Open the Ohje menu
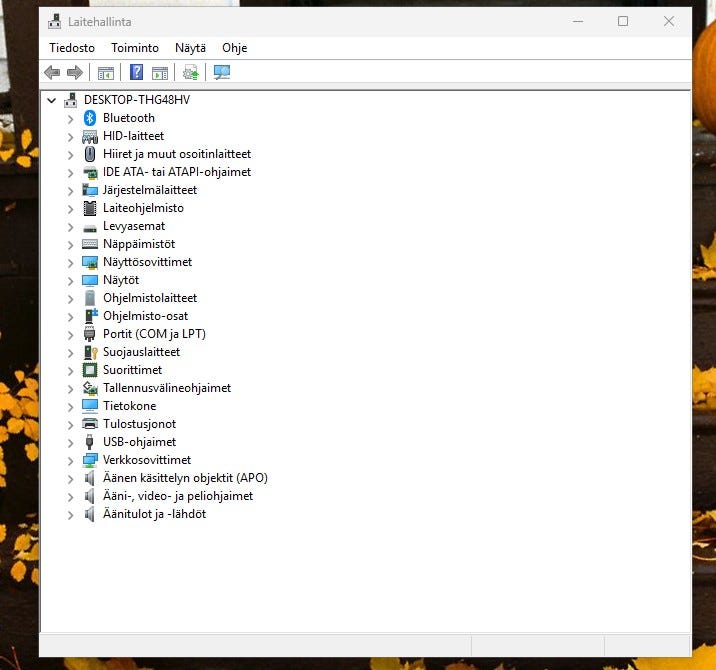 [235, 48]
